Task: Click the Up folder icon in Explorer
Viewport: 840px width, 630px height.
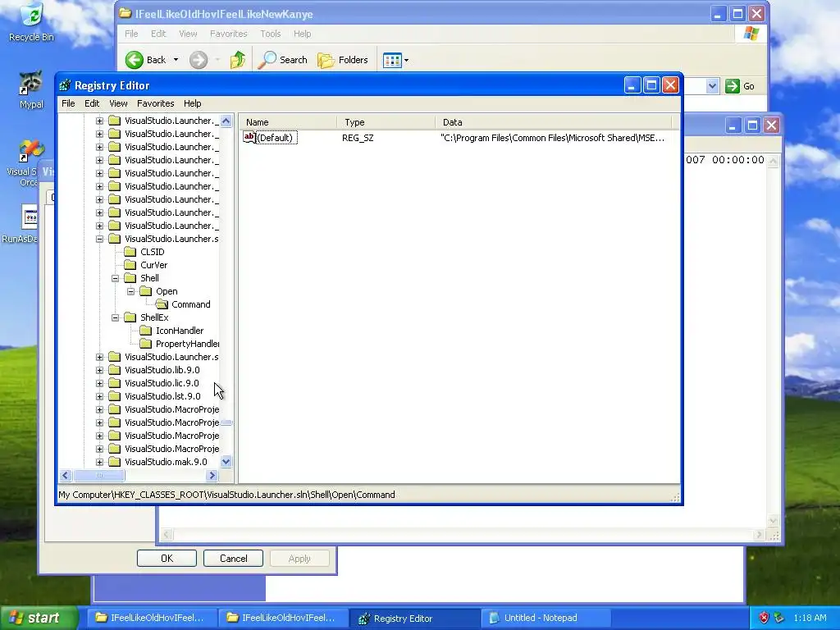Action: (238, 60)
